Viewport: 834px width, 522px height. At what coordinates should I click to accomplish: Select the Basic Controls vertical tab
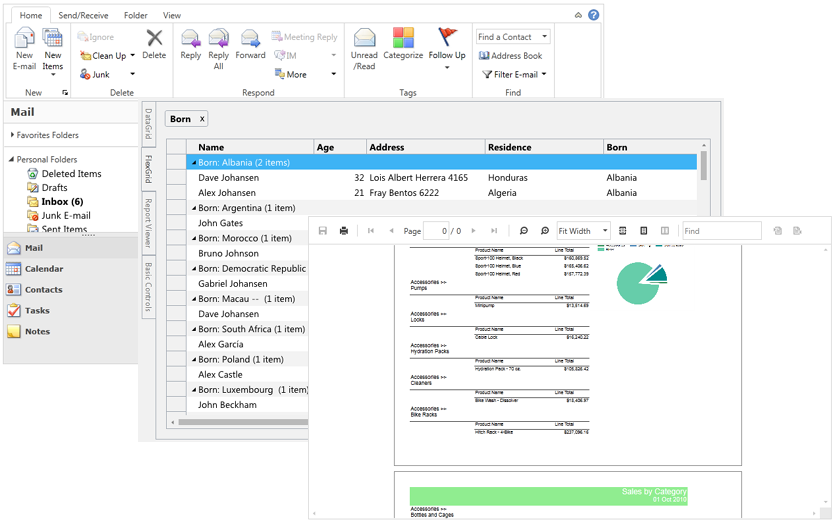click(148, 287)
